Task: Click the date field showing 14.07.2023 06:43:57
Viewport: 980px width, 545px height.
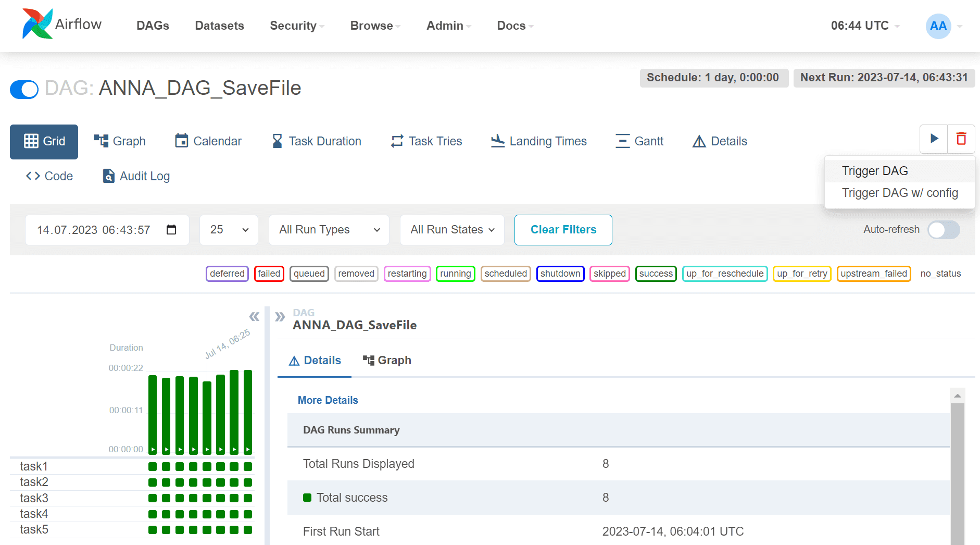Action: pos(107,230)
